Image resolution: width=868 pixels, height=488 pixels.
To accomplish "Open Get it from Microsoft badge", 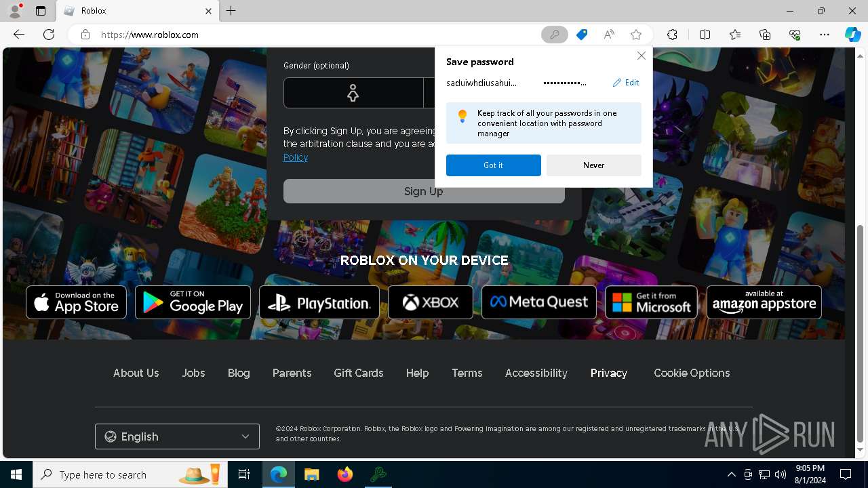I will [651, 302].
